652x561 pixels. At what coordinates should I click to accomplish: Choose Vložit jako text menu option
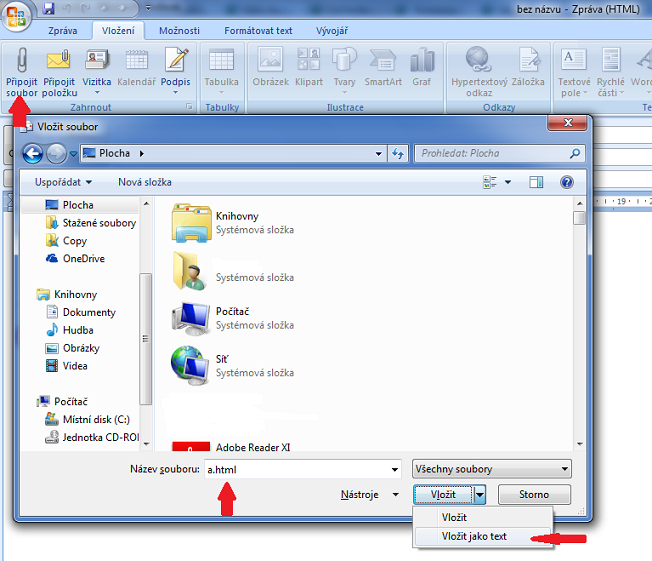point(474,536)
